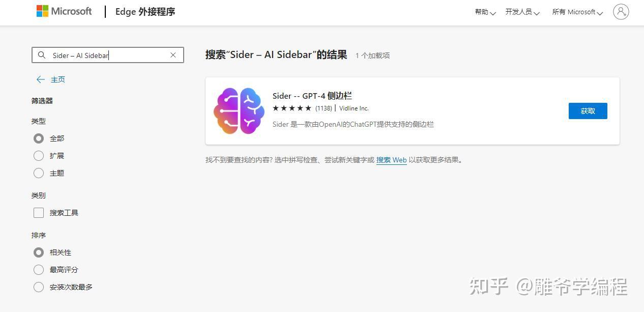Image resolution: width=644 pixels, height=312 pixels.
Task: Open the user account profile icon
Action: pyautogui.click(x=621, y=12)
